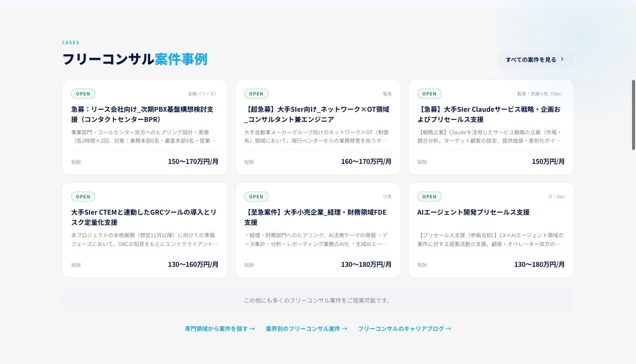Click 150万円/月 reward on Claude card
Image resolution: width=636 pixels, height=364 pixels.
pyautogui.click(x=548, y=162)
